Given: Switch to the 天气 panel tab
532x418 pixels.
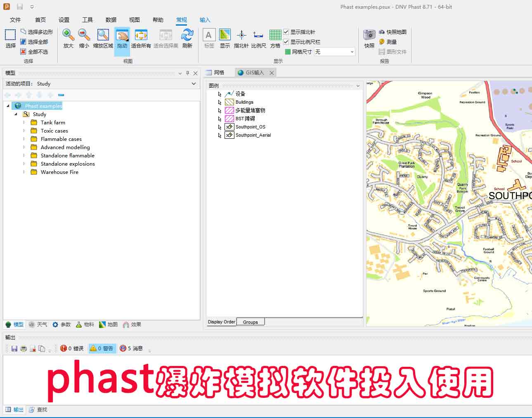Looking at the screenshot, I should (x=38, y=325).
